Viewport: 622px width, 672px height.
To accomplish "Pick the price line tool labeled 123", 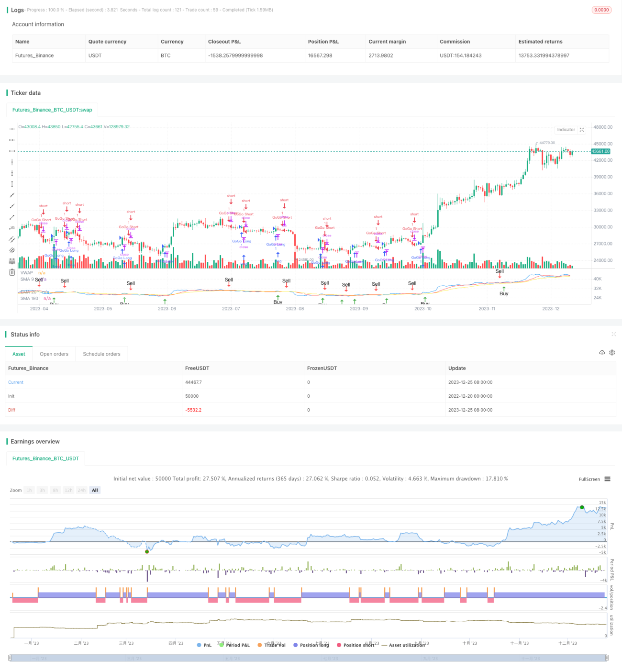I will [x=12, y=228].
